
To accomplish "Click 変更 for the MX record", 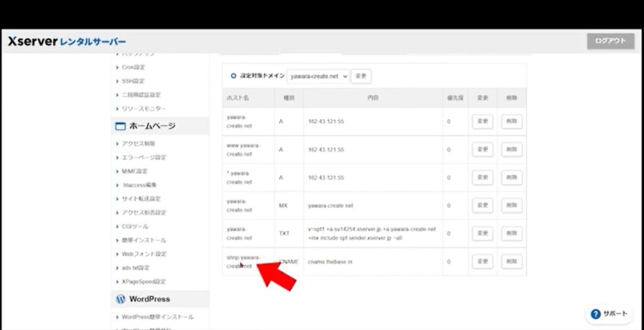I will [x=482, y=206].
